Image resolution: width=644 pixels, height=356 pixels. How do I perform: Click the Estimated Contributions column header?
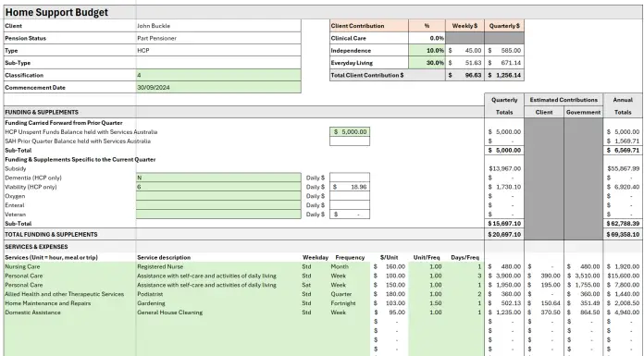[563, 100]
